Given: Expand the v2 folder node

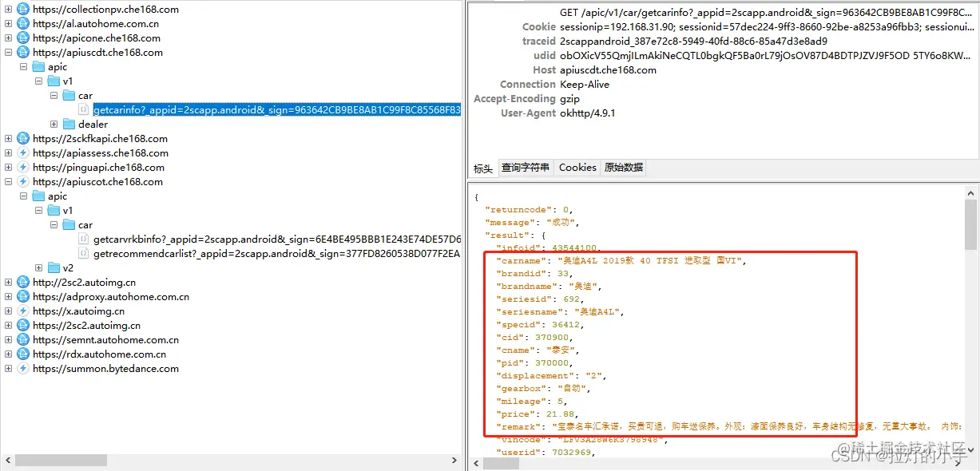Looking at the screenshot, I should (x=39, y=268).
